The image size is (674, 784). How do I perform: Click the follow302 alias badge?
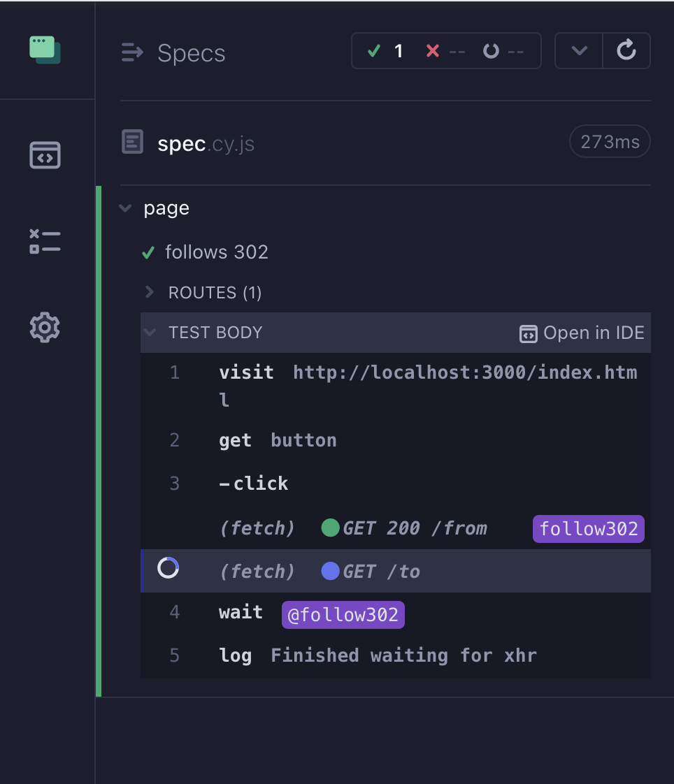[588, 529]
